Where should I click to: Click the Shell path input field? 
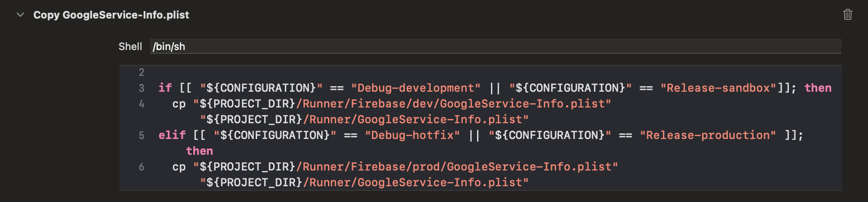[495, 46]
